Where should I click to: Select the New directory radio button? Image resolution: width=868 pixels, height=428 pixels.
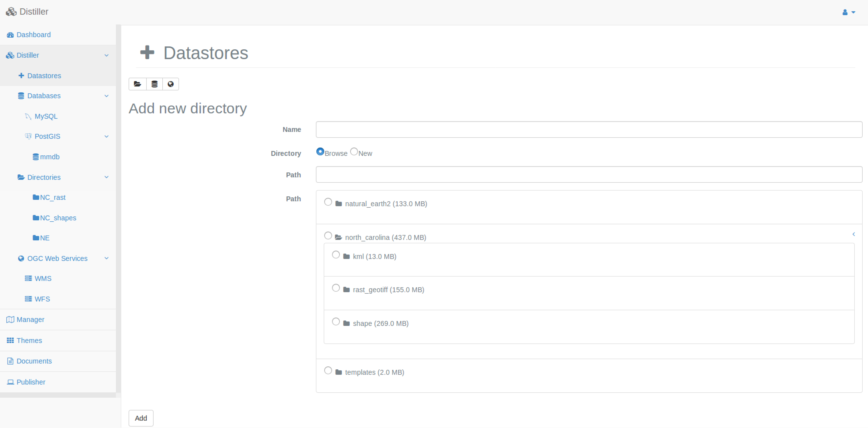[354, 151]
